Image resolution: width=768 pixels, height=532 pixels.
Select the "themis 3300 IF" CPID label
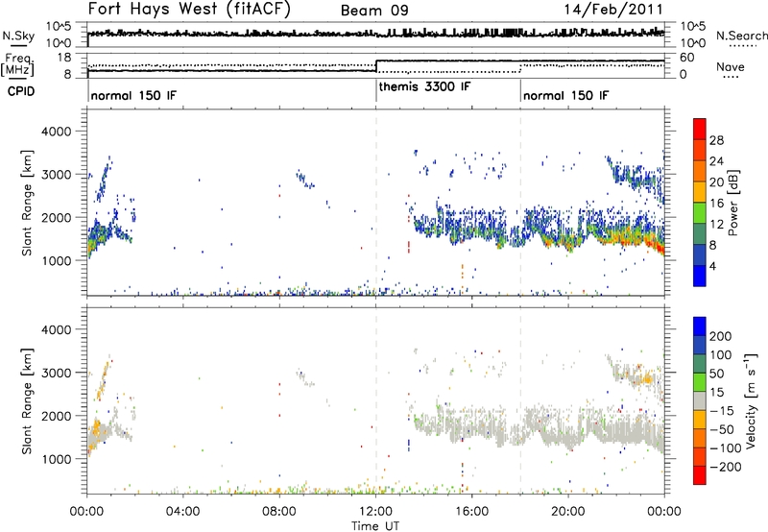[424, 86]
